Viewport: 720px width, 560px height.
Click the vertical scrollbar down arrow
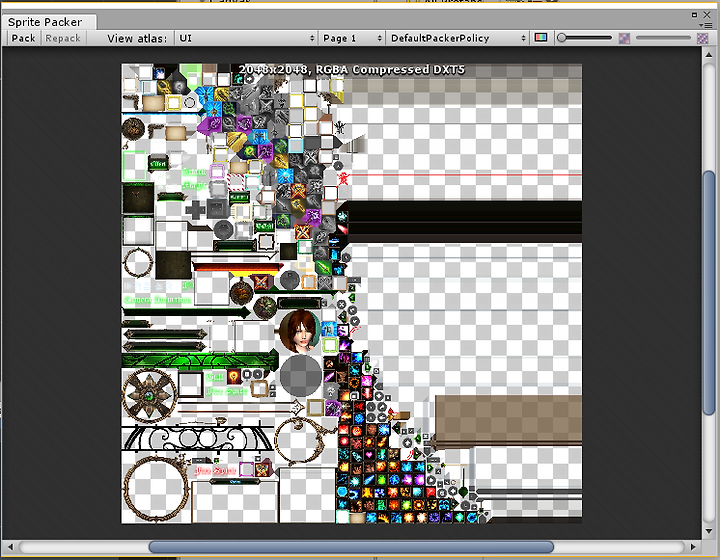click(x=709, y=531)
